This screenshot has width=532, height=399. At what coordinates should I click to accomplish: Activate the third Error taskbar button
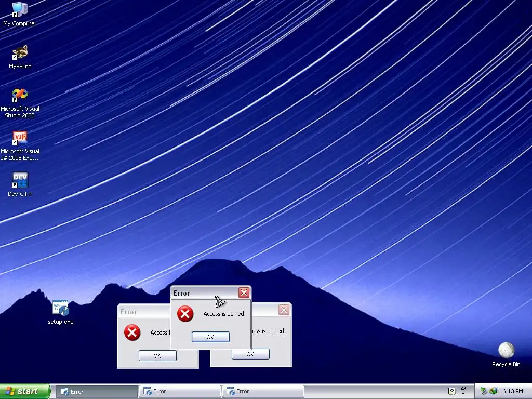263,391
